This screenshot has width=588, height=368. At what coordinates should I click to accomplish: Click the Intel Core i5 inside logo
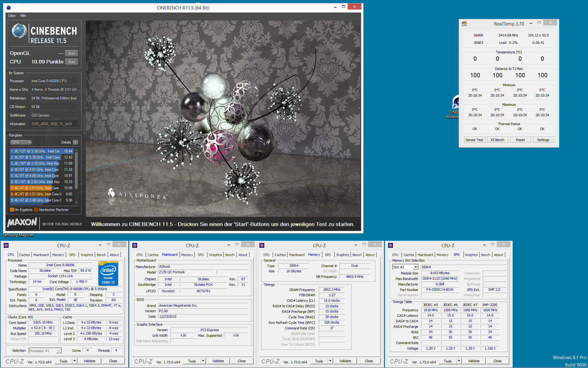(x=108, y=273)
